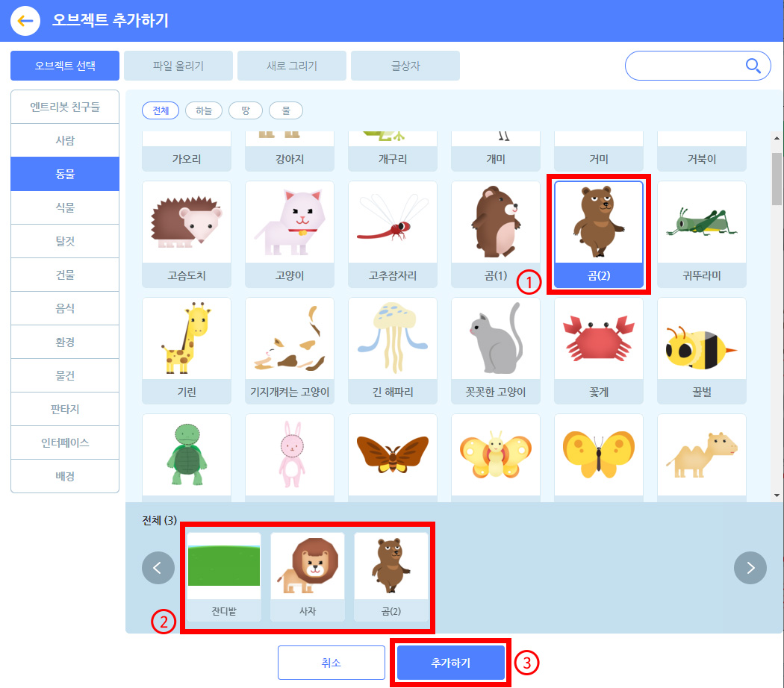The image size is (784, 688).
Task: Click inside the object search field
Action: pyautogui.click(x=697, y=66)
